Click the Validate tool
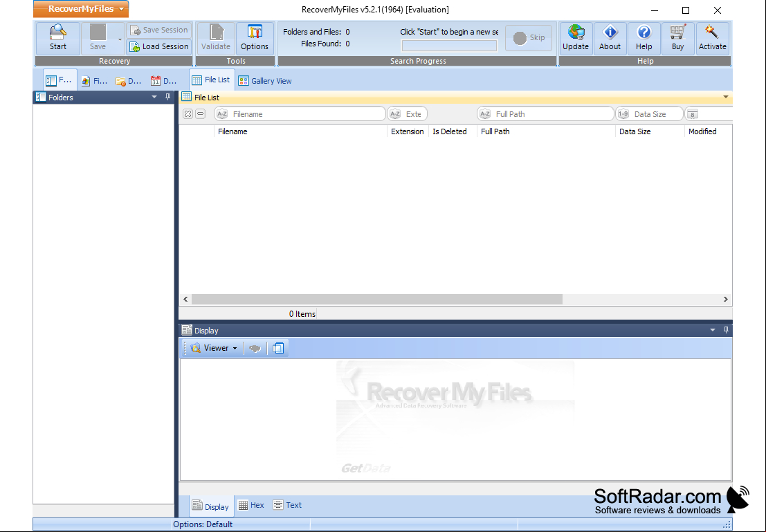Screen dimensions: 766x532 coord(215,38)
